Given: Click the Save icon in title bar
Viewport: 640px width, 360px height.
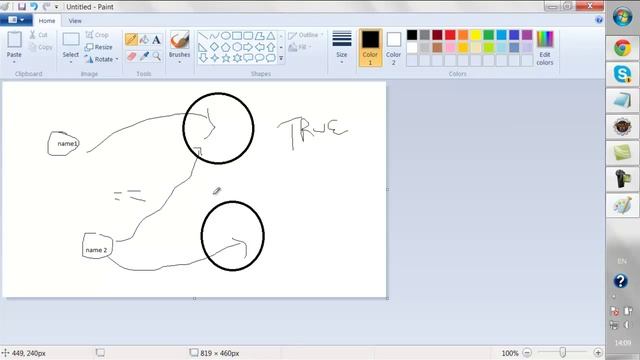Looking at the screenshot, I should 22,7.
